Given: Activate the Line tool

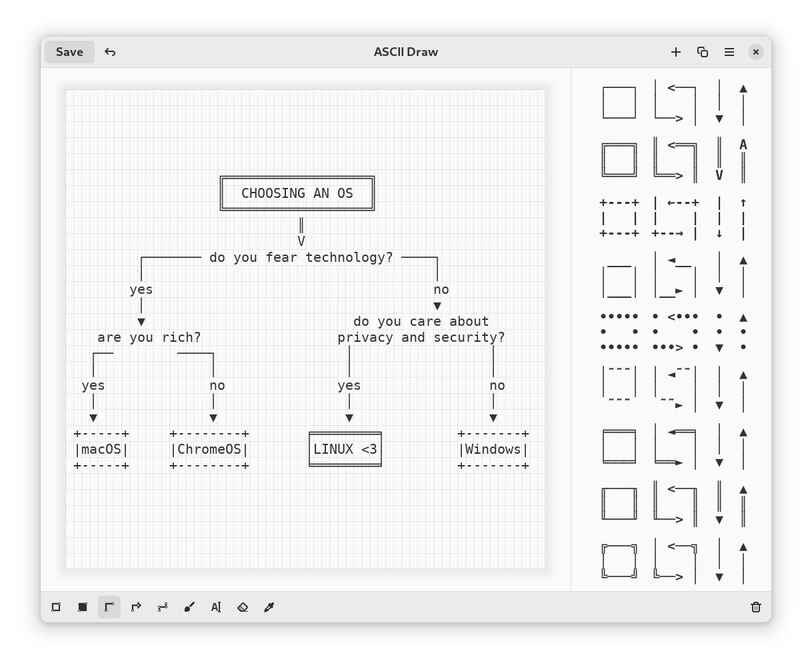Looking at the screenshot, I should coord(109,607).
